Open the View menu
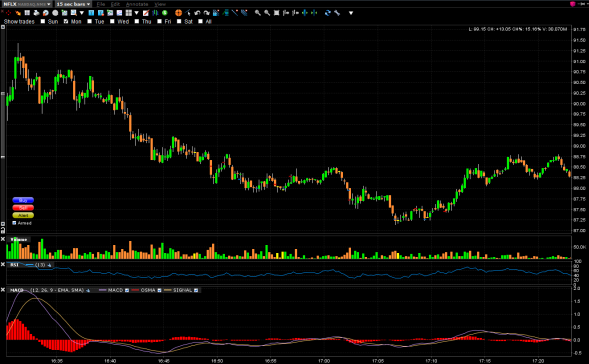The height and width of the screenshot is (364, 589). 160,4
